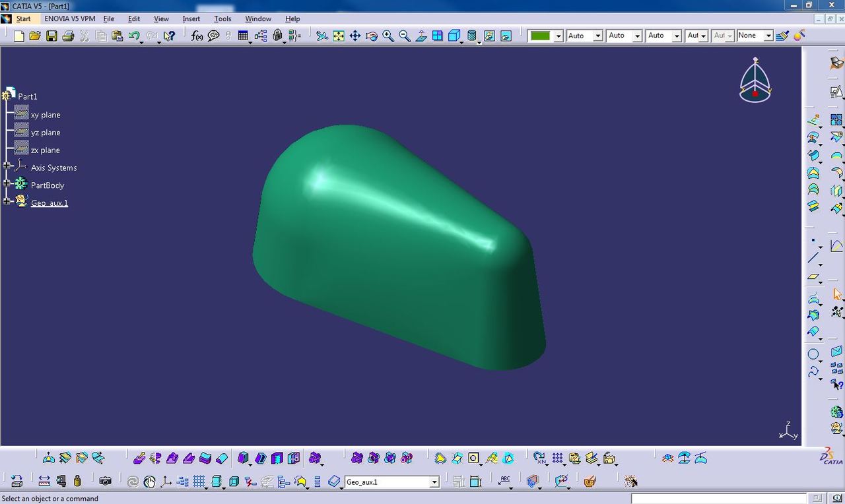Open the Tools menu
The height and width of the screenshot is (504, 845).
[x=222, y=18]
